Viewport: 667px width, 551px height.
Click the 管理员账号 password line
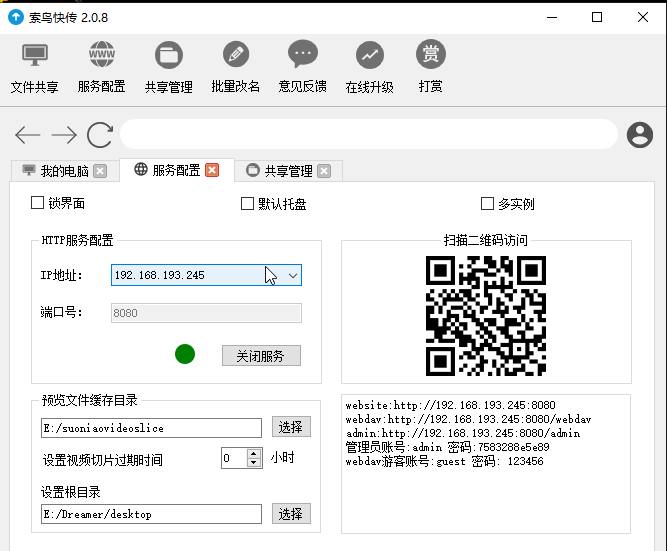coord(448,447)
